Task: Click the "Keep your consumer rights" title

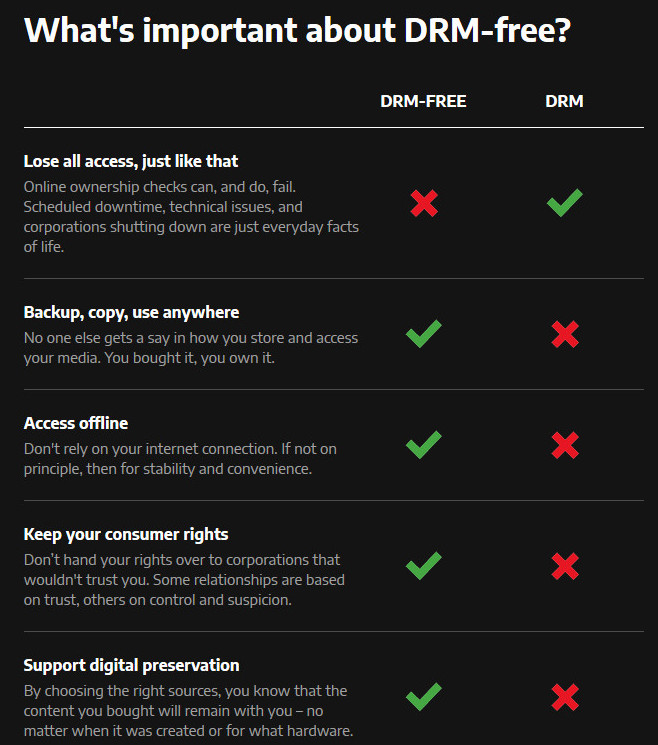Action: point(126,534)
